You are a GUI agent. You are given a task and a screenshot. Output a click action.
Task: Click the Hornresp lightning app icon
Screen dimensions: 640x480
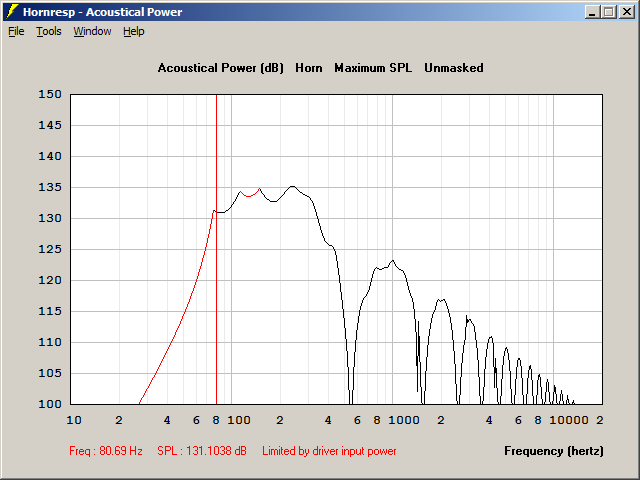pyautogui.click(x=12, y=12)
